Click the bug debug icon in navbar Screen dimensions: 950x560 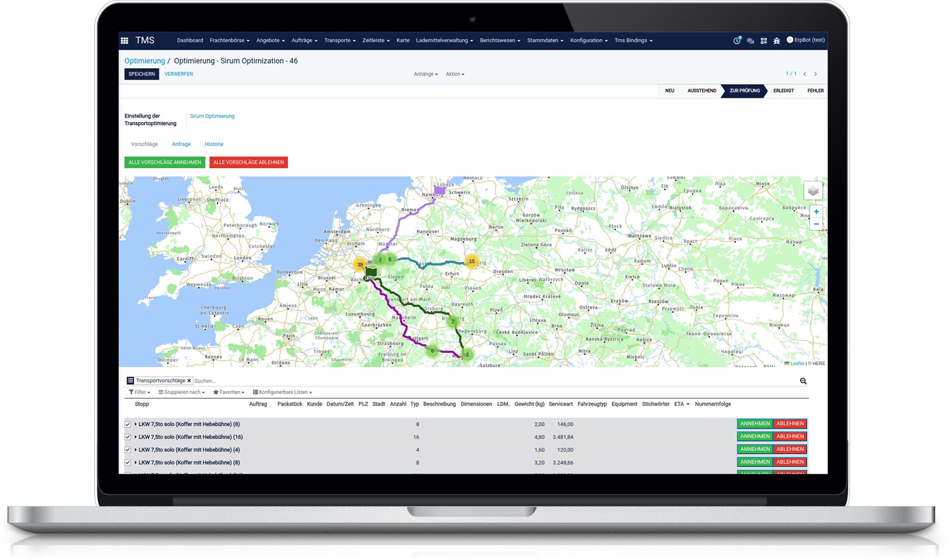click(x=777, y=41)
